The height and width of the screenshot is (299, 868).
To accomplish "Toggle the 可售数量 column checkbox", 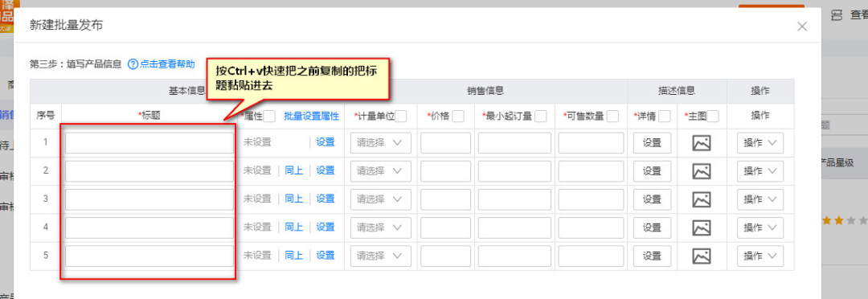I will pyautogui.click(x=612, y=117).
